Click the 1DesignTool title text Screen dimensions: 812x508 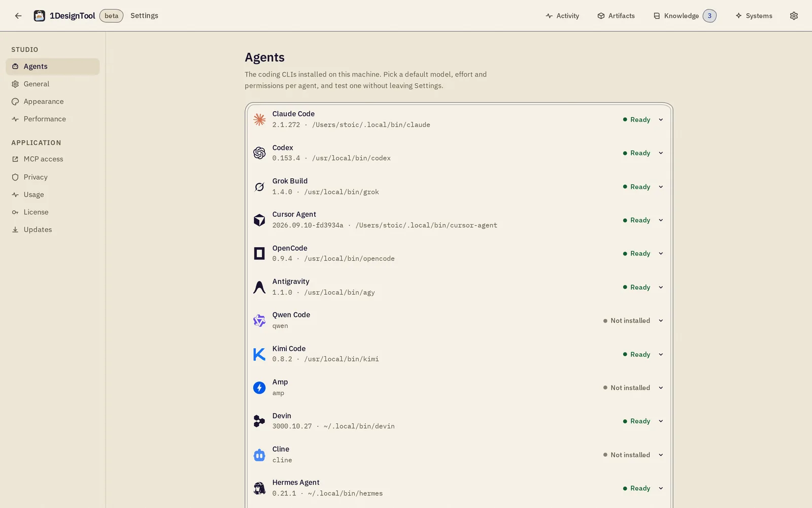pyautogui.click(x=73, y=16)
